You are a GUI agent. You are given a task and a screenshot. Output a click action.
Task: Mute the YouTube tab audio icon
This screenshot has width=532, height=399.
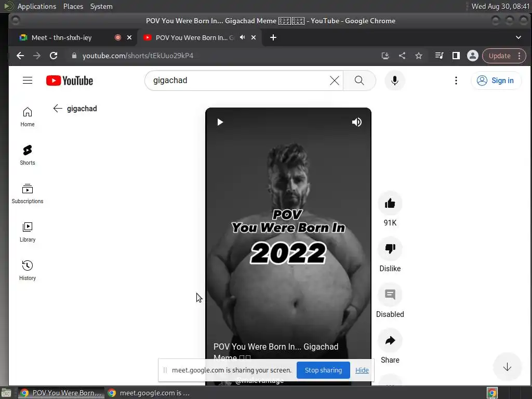(242, 37)
